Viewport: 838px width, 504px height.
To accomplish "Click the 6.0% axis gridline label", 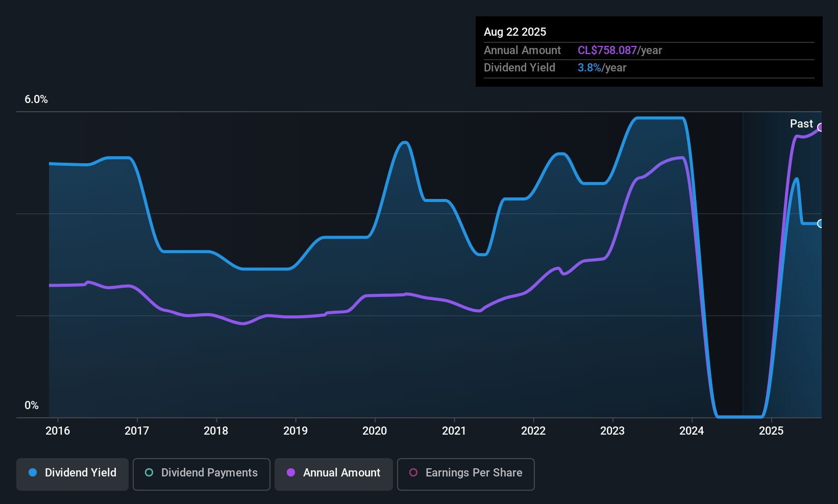I will click(36, 99).
